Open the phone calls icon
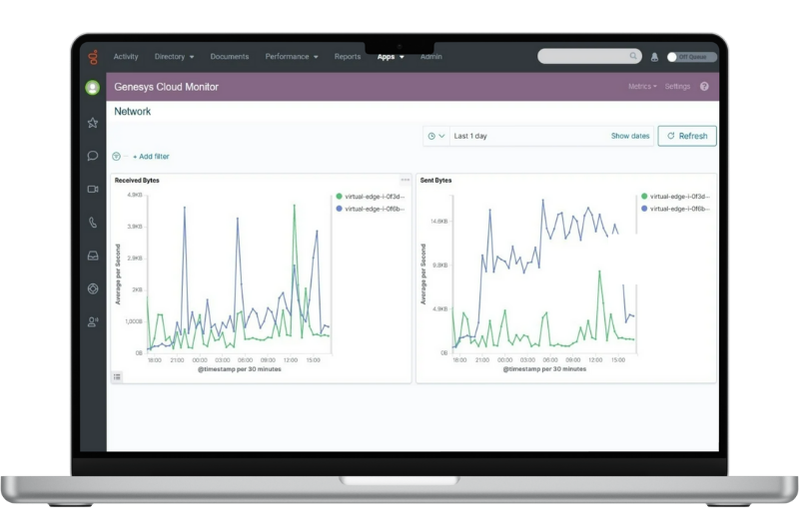This screenshot has width=799, height=532. [x=92, y=222]
